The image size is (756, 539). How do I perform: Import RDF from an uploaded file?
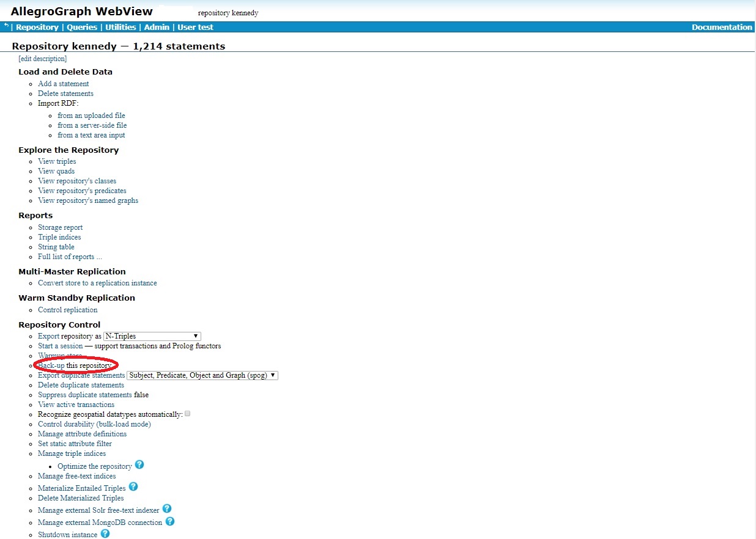tap(91, 116)
